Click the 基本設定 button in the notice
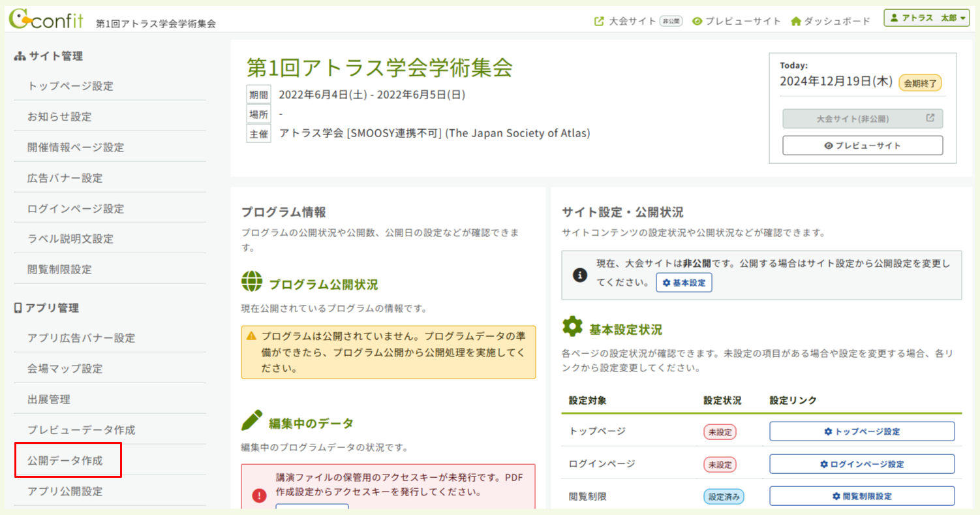Screen dimensions: 980x515 (x=684, y=282)
